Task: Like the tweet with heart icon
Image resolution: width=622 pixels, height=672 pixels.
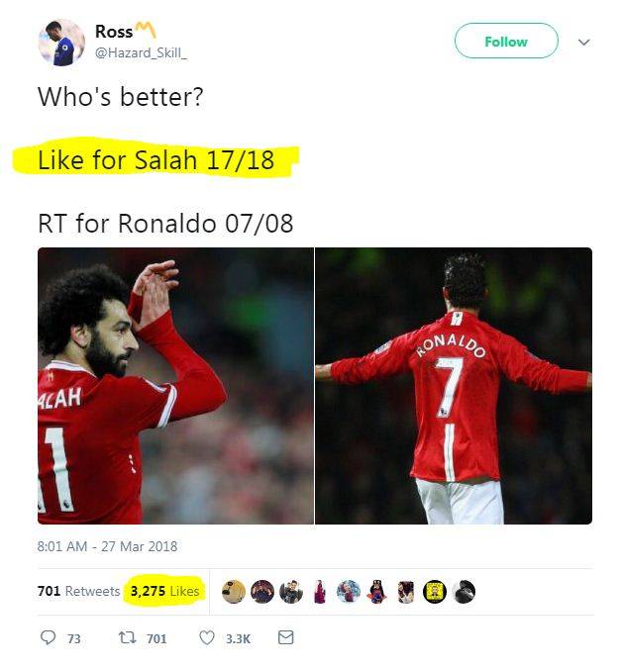Action: (207, 637)
